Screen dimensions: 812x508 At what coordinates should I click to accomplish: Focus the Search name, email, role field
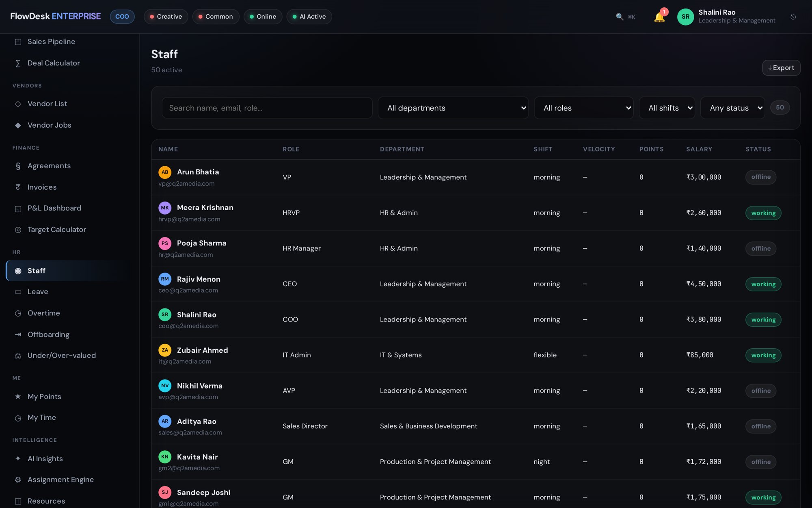pos(267,108)
